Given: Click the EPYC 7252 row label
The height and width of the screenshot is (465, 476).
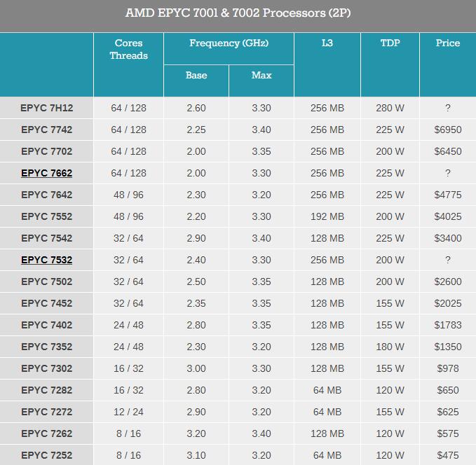Looking at the screenshot, I should (46, 455).
